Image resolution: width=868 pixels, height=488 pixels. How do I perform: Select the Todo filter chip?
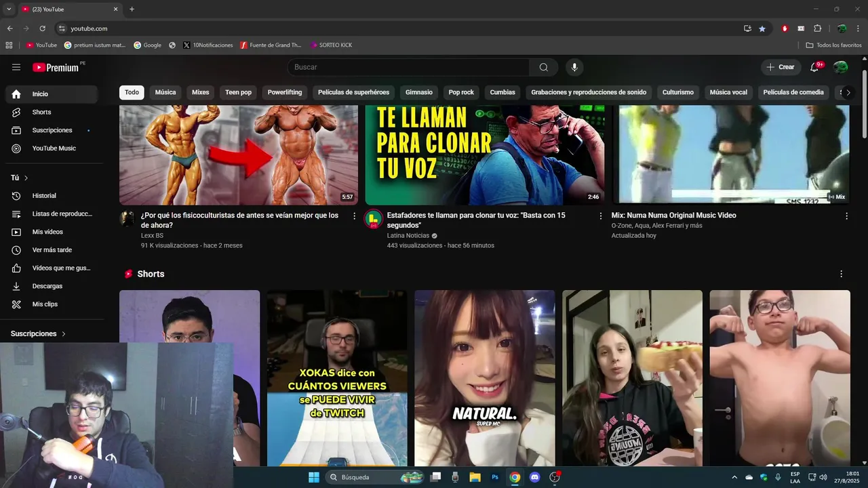click(x=132, y=92)
